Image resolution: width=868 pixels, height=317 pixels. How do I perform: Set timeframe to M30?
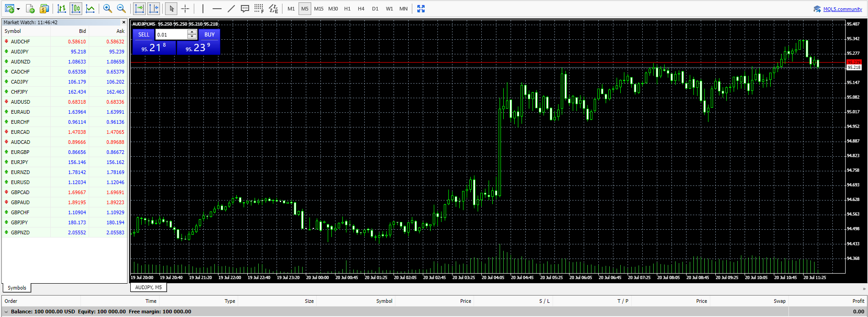[x=333, y=9]
